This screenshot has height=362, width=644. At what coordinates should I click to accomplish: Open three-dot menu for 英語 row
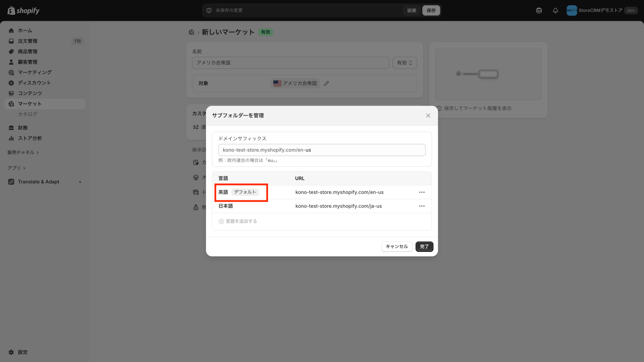pos(422,192)
